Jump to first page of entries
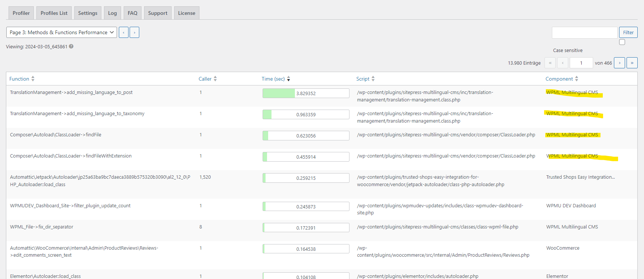The height and width of the screenshot is (279, 644). (550, 63)
